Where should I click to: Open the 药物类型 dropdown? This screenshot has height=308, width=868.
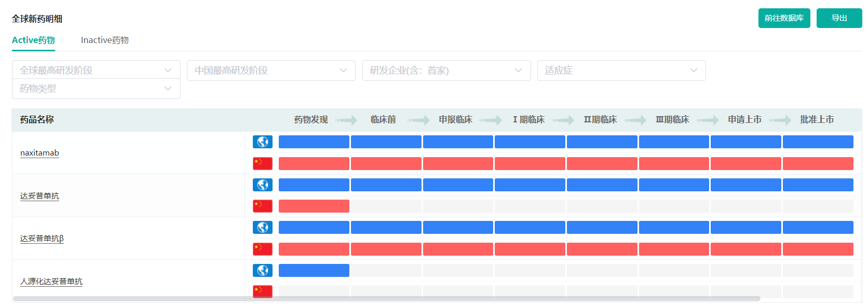[96, 89]
